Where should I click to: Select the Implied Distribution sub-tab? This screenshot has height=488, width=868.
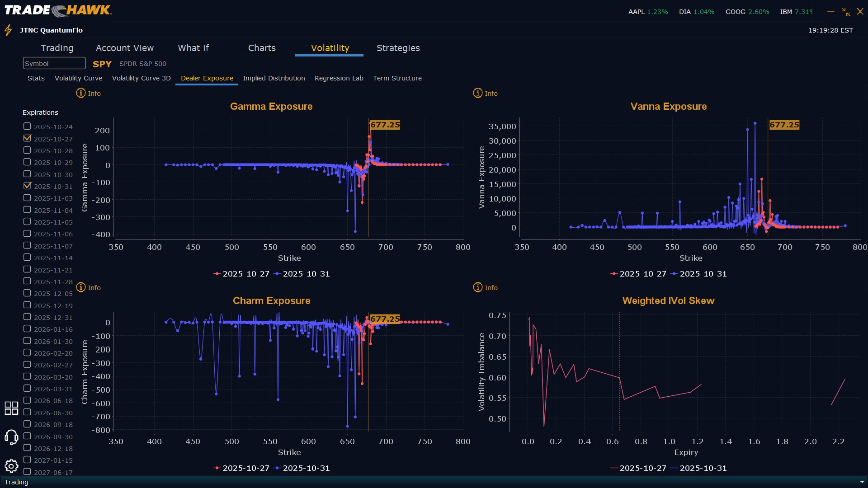(x=274, y=78)
